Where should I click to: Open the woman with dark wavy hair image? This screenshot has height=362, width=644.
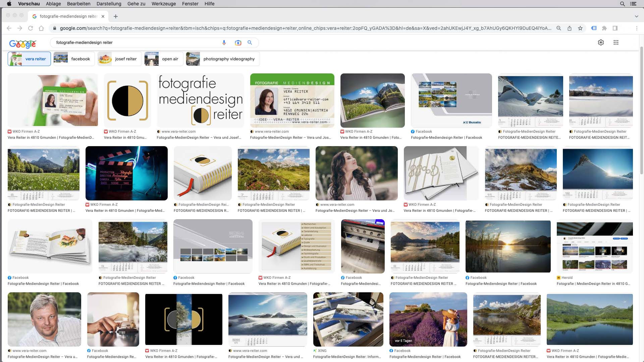(357, 173)
